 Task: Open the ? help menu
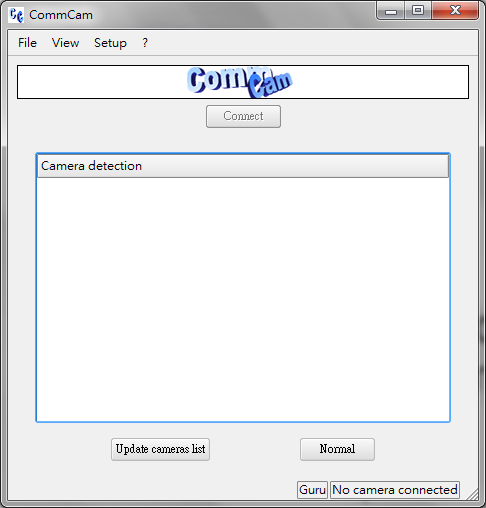[145, 43]
